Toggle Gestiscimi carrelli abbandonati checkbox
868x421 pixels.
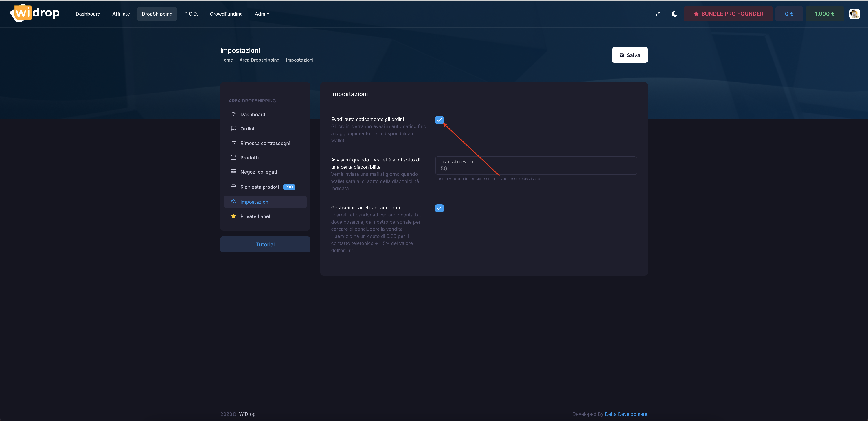point(439,208)
